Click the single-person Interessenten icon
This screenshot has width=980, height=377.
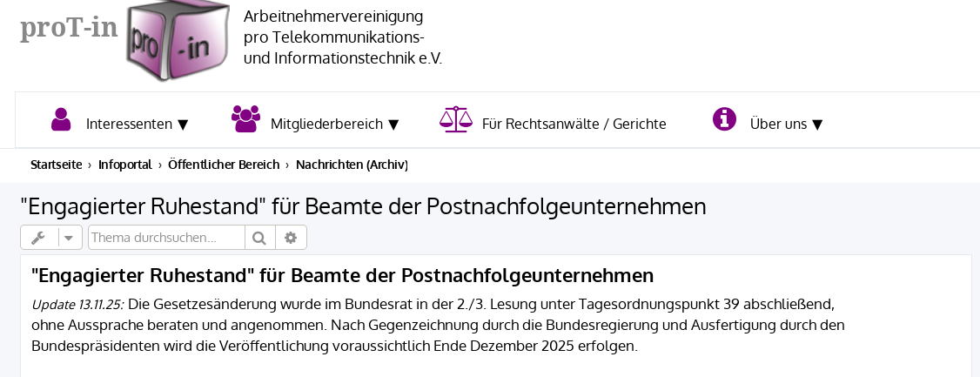coord(61,120)
